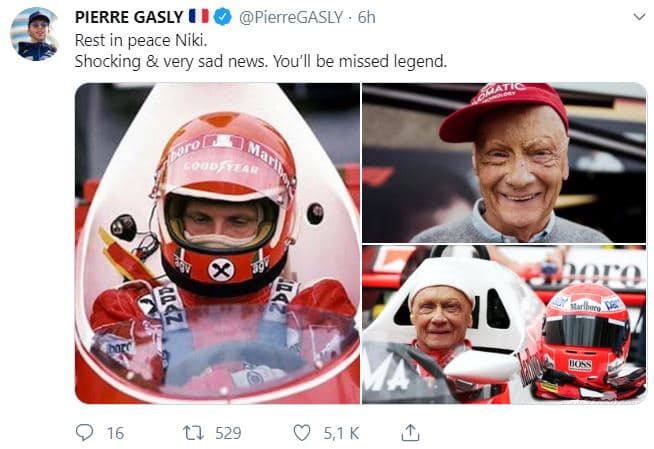
Task: Open the photo of man in red cap
Action: coord(504,162)
